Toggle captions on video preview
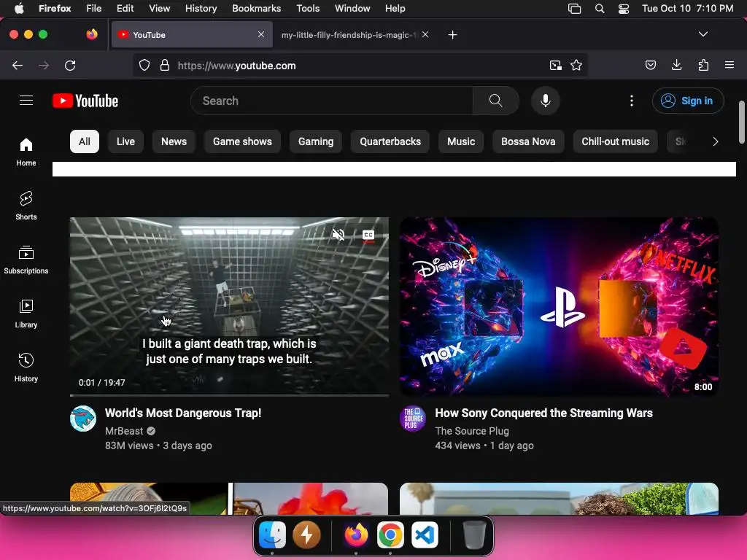 click(368, 235)
